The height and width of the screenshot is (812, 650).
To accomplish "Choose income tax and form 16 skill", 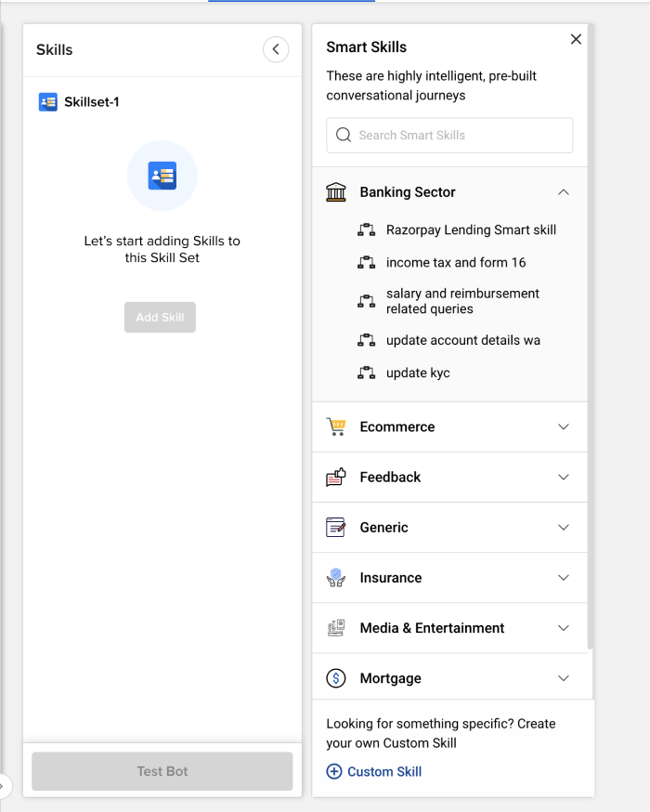I will click(x=456, y=263).
